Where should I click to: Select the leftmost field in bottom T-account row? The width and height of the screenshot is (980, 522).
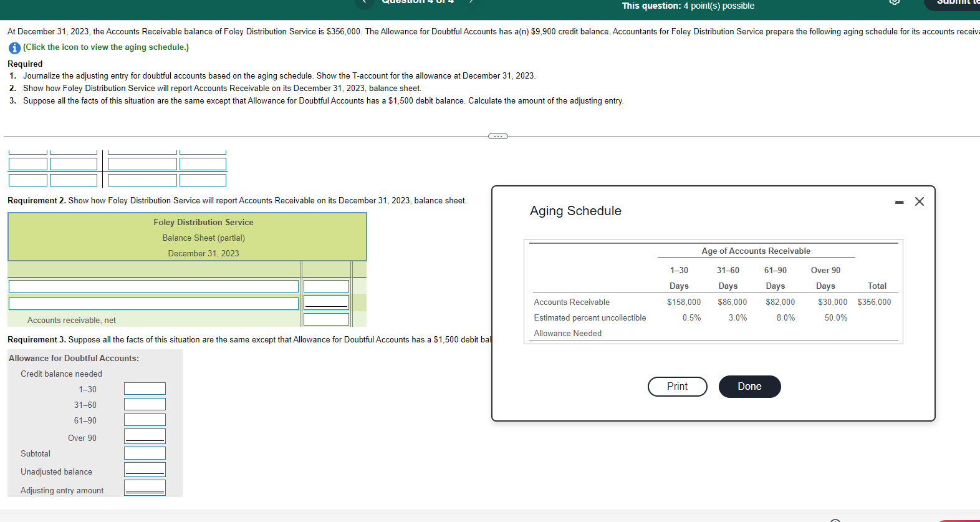tap(28, 180)
